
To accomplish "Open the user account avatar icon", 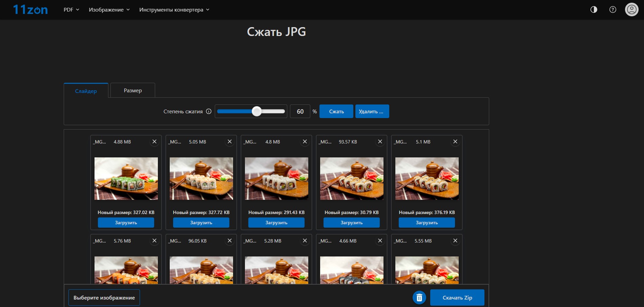I will [632, 9].
